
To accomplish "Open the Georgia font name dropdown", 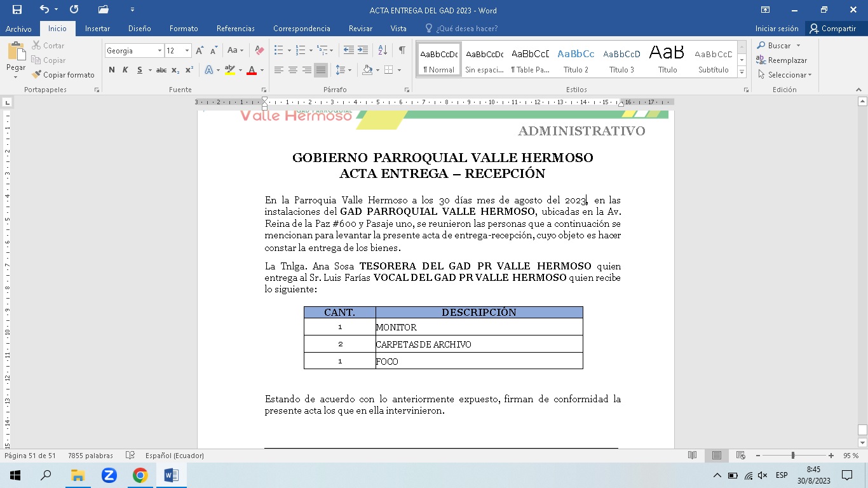I will (159, 51).
